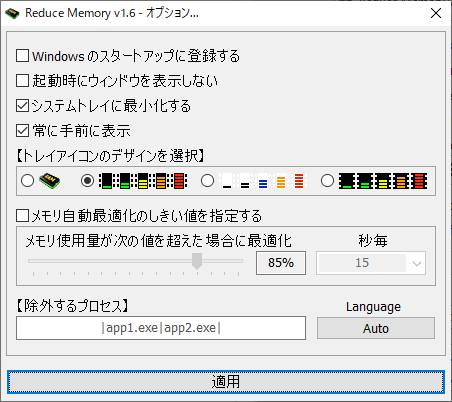Click Reduce Memory app icon in title bar
The height and width of the screenshot is (402, 452).
pos(12,13)
